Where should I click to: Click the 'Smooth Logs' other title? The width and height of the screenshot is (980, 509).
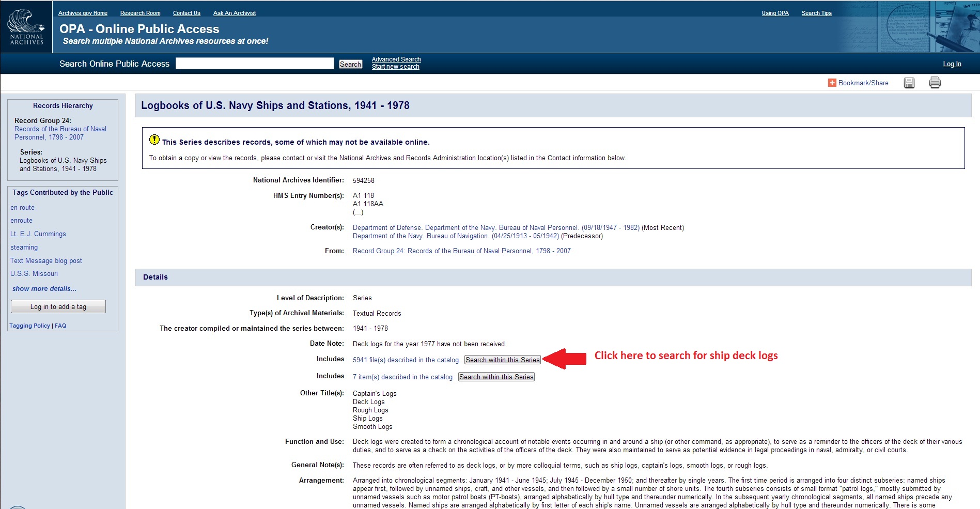[372, 427]
